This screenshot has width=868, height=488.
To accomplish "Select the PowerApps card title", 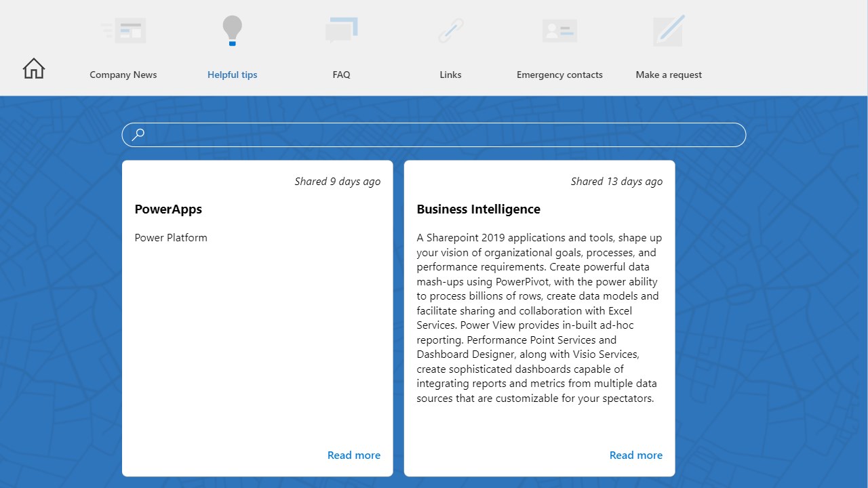I will pos(168,209).
